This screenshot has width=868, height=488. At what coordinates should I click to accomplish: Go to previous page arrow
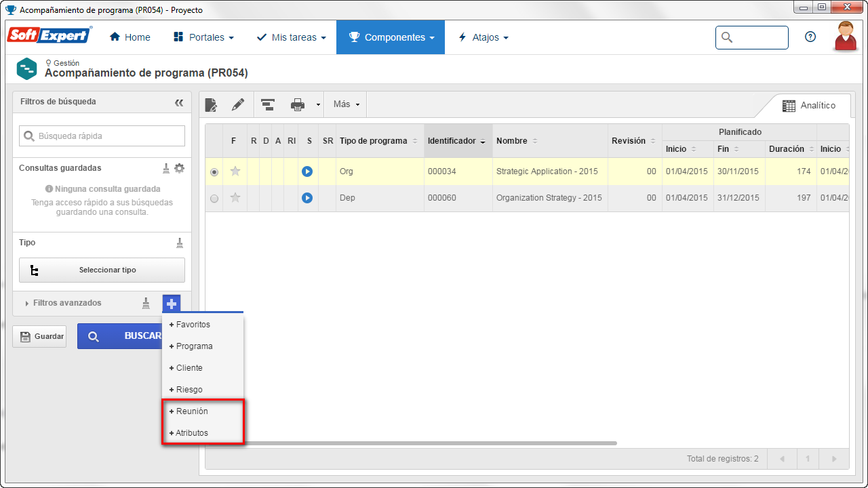pyautogui.click(x=782, y=459)
